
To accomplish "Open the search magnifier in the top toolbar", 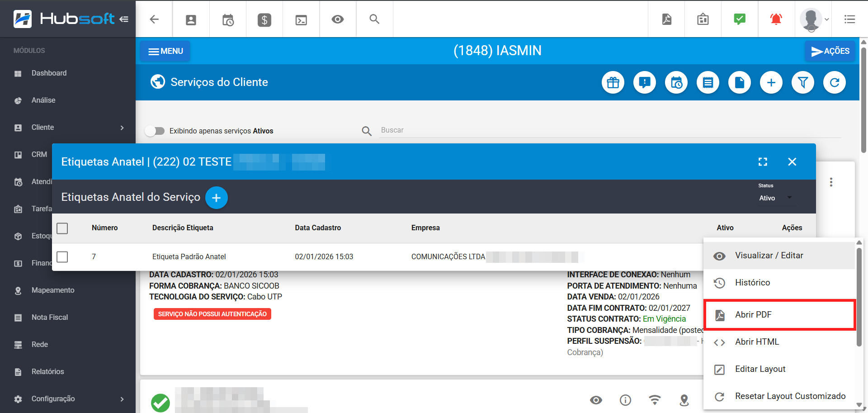I will (374, 19).
